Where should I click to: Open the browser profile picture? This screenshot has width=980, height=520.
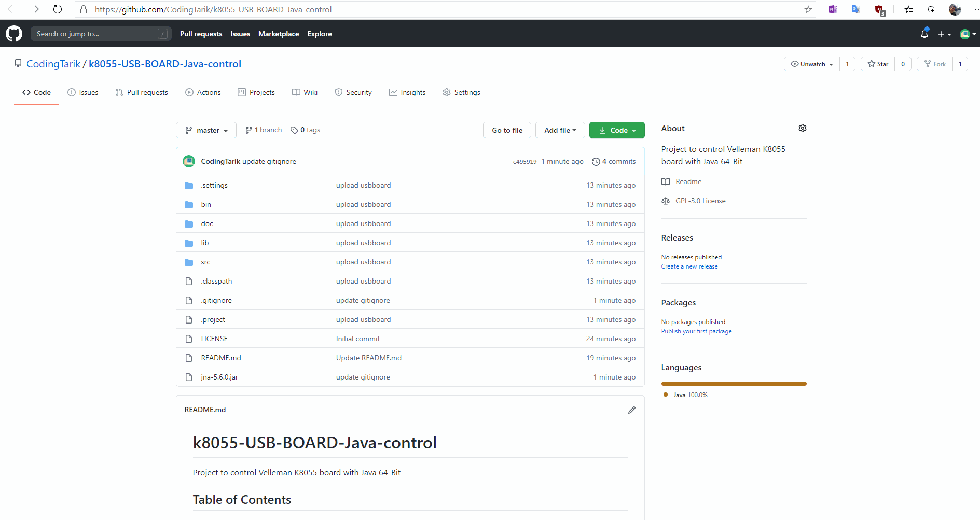click(x=955, y=9)
